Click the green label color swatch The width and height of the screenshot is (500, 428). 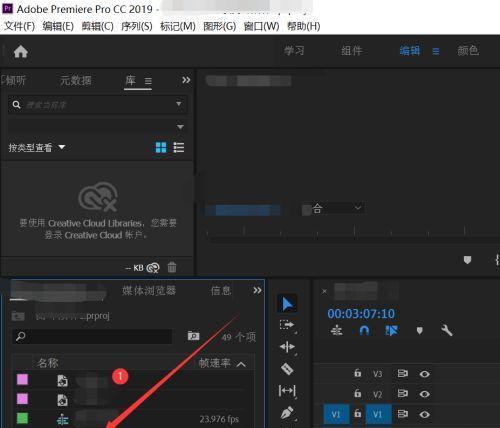22,418
